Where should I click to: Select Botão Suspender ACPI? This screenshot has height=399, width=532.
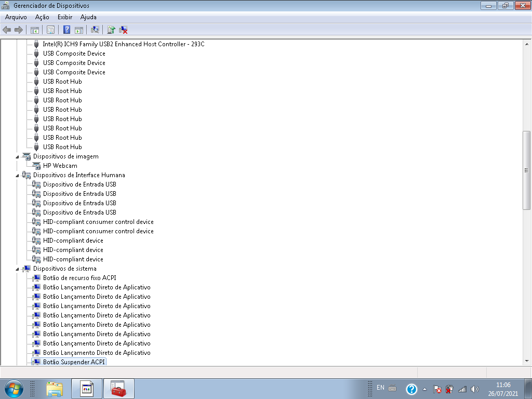74,362
